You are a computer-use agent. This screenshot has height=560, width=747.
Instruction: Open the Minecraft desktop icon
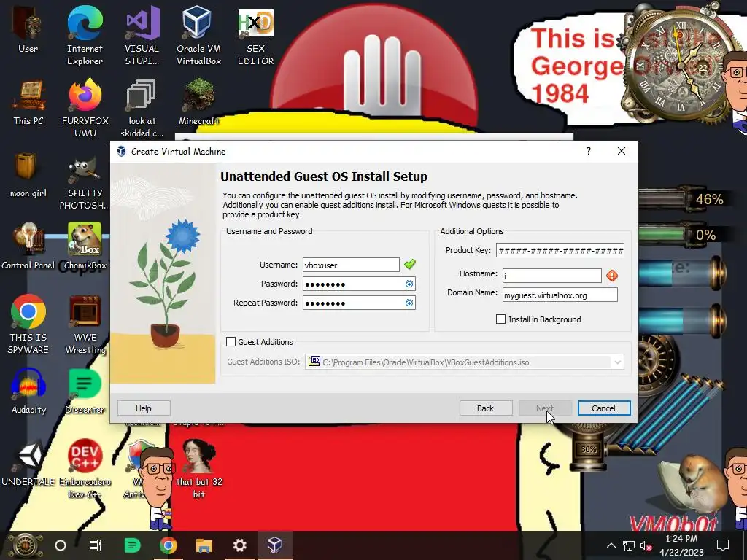tap(198, 102)
